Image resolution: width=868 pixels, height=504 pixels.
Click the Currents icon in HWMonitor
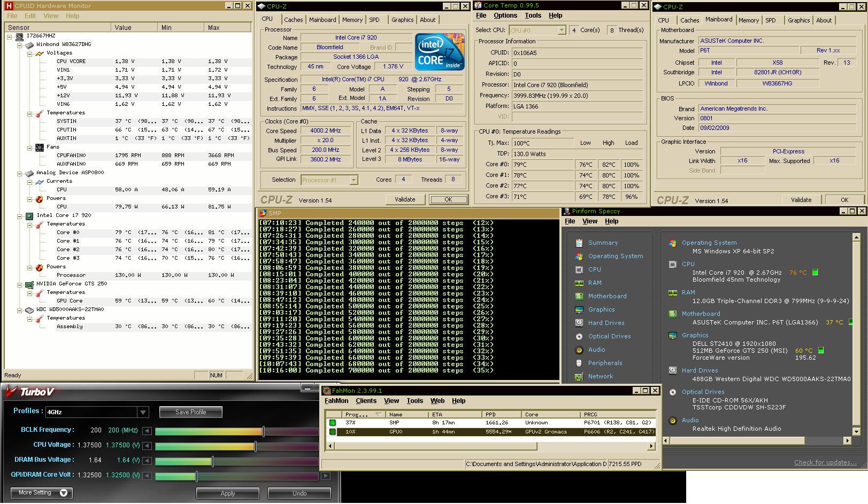40,181
